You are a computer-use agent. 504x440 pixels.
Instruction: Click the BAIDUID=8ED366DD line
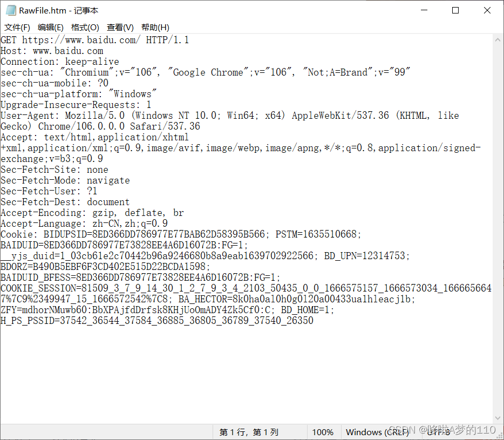coord(125,245)
